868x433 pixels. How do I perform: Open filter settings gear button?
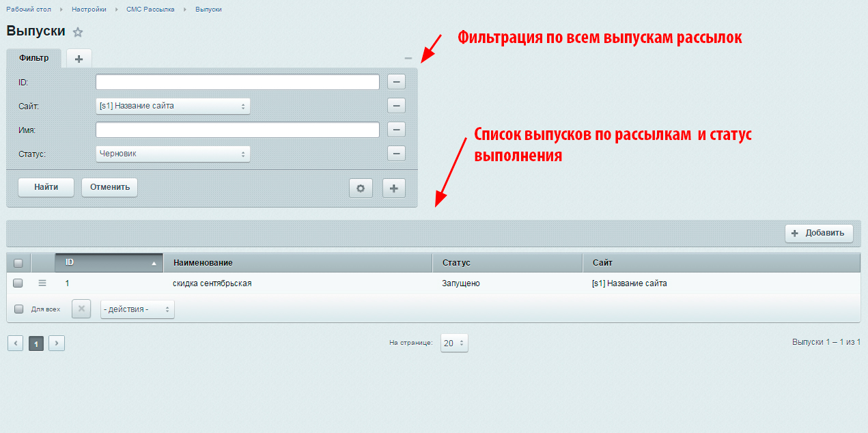[x=361, y=188]
